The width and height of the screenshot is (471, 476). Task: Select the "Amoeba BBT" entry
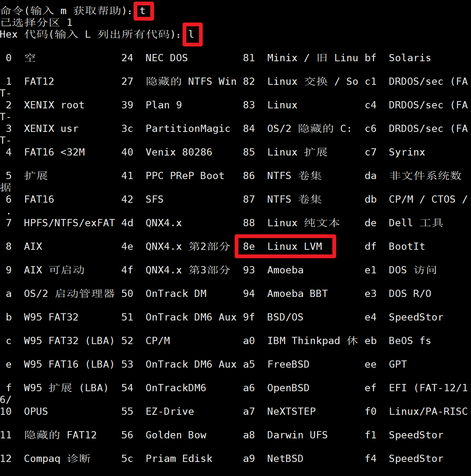pos(298,294)
